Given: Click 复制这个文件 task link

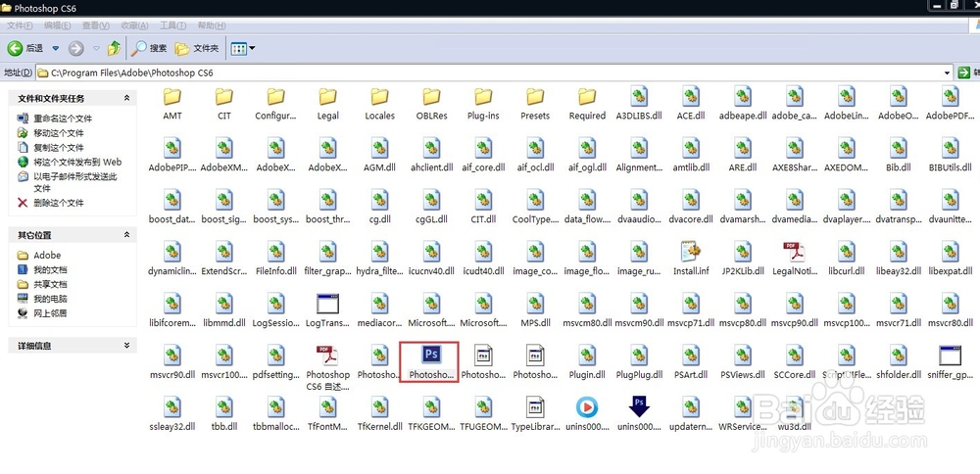Looking at the screenshot, I should point(59,148).
